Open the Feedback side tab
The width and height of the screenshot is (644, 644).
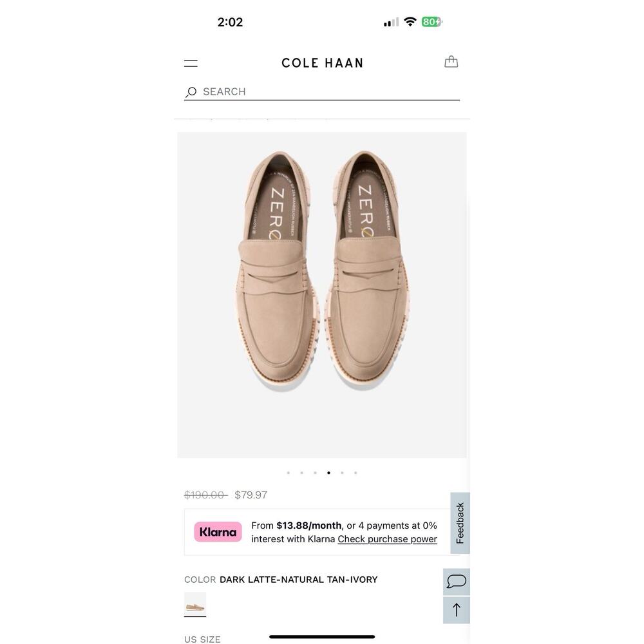(x=459, y=523)
